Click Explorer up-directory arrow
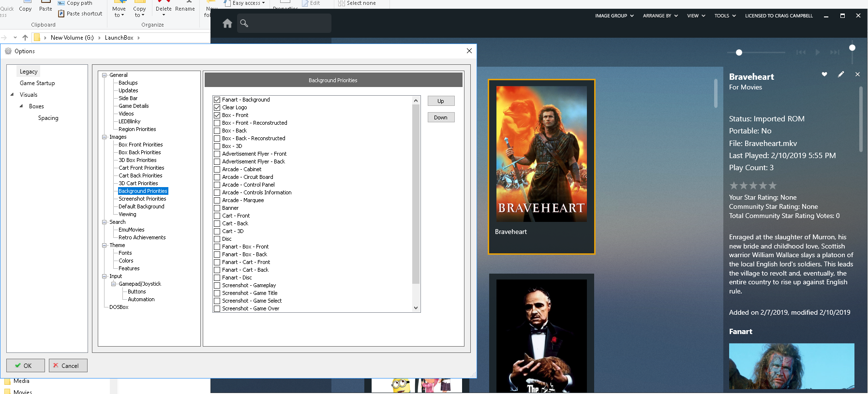 coord(25,38)
